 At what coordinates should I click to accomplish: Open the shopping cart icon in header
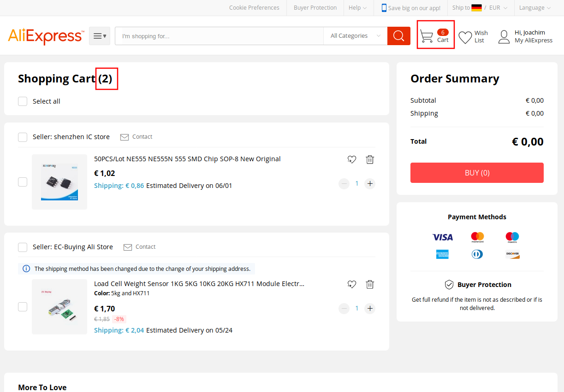[427, 36]
